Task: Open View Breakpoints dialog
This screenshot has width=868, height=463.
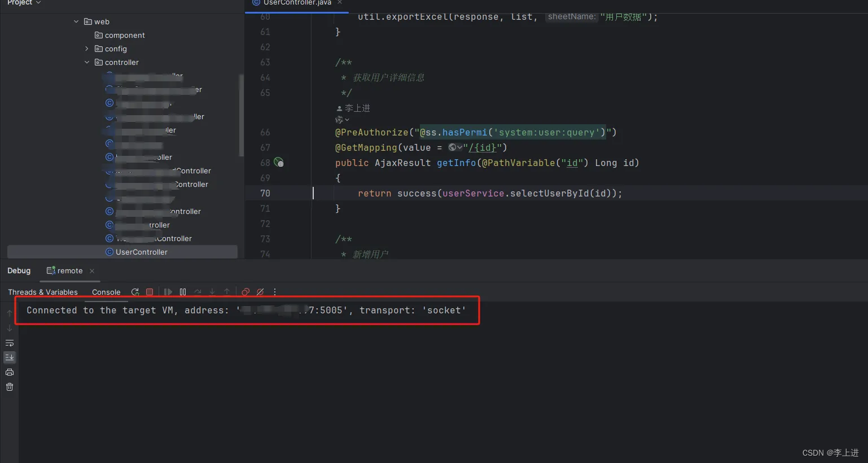Action: click(x=246, y=292)
